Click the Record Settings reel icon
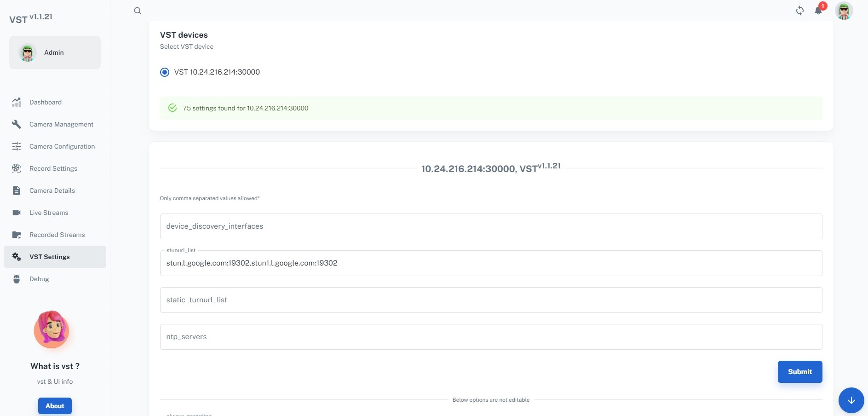Viewport: 868px width, 416px height. pos(17,168)
